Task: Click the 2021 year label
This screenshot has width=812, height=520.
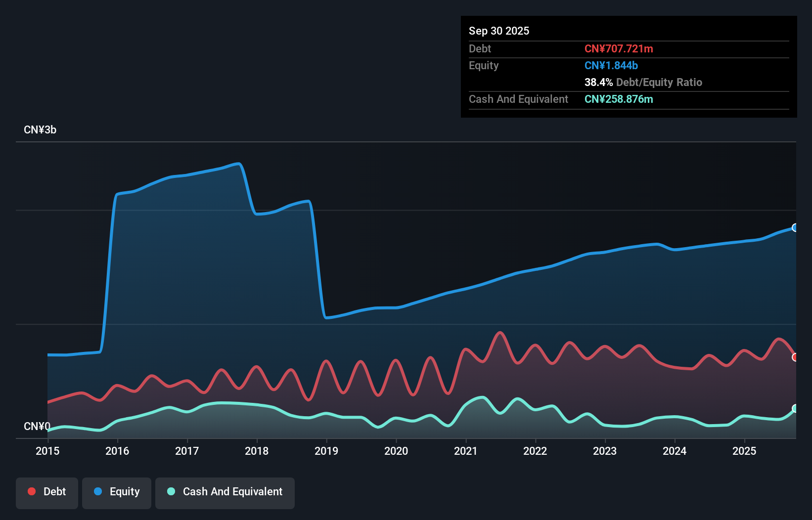Action: point(466,451)
